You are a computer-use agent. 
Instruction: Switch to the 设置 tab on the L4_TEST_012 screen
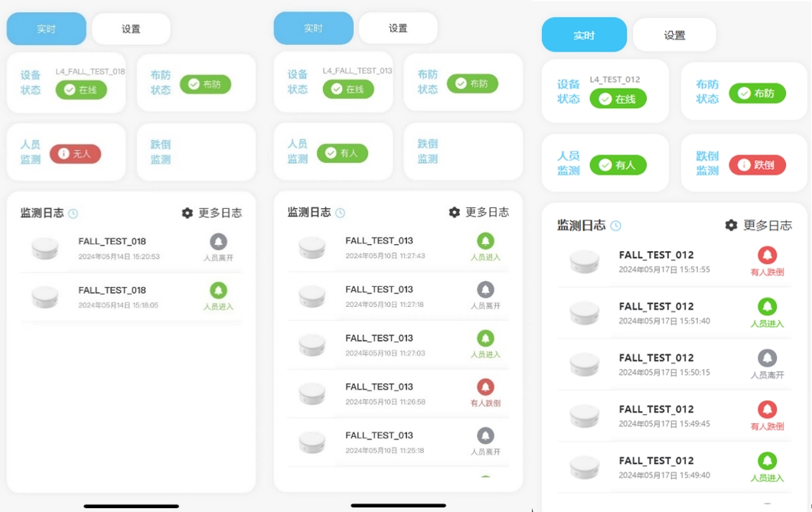click(x=674, y=35)
